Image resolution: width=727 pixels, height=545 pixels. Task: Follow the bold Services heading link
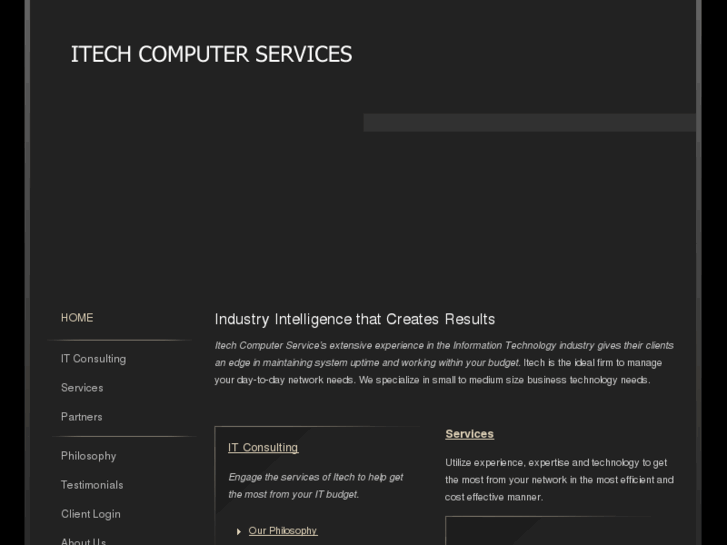pos(469,434)
